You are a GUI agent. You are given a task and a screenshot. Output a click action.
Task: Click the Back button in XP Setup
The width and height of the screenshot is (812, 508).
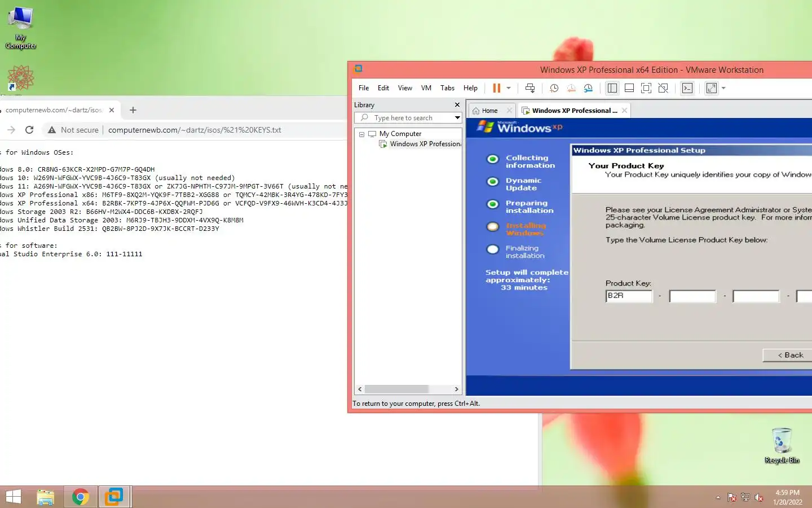(x=787, y=355)
